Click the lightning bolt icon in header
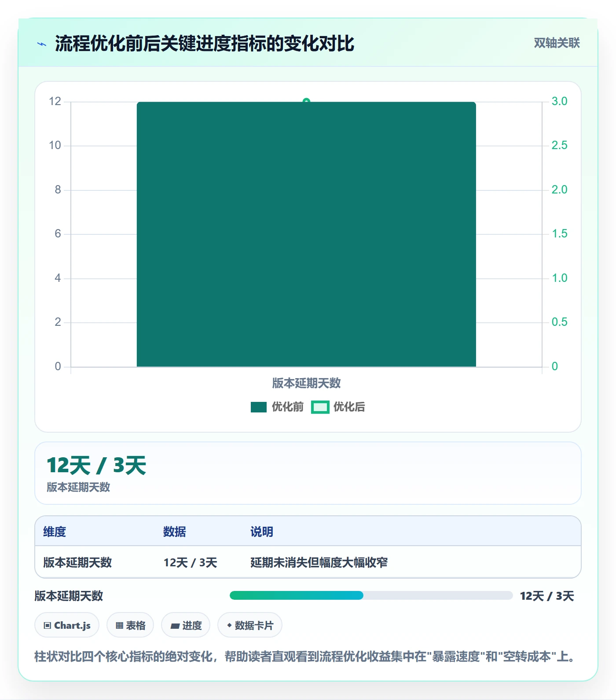 click(42, 44)
